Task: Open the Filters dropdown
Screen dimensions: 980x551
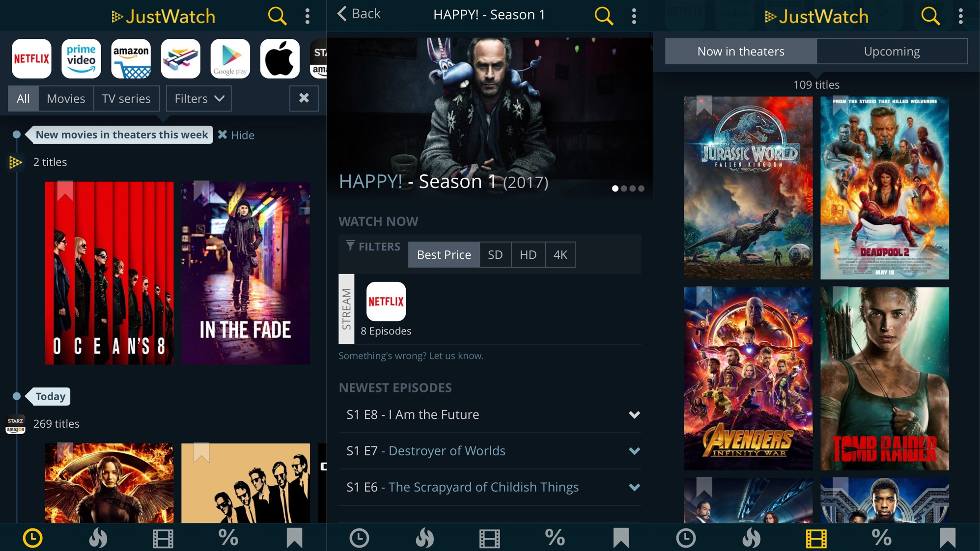Action: point(198,99)
